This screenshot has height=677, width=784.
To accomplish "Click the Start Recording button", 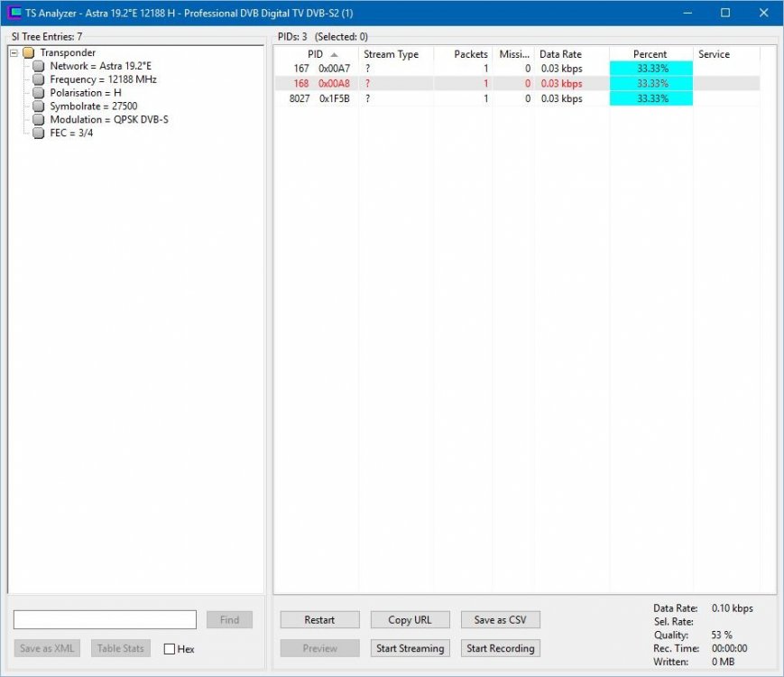I will point(501,648).
